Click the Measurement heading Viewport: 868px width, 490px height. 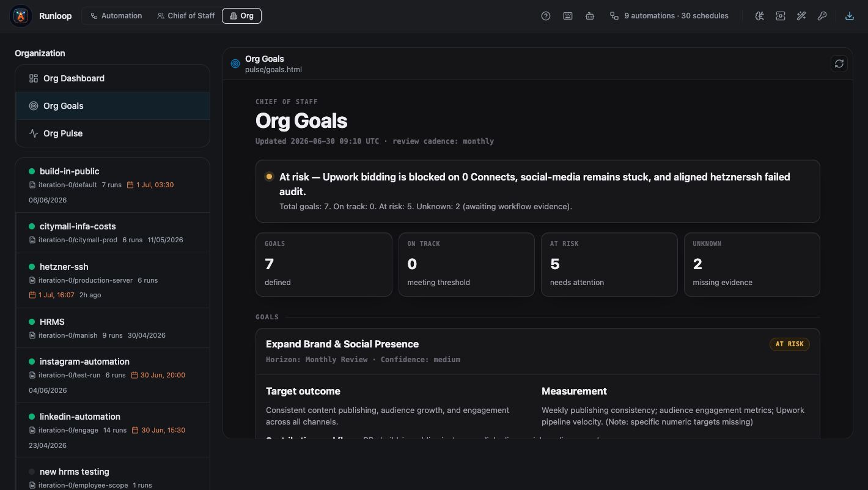[x=574, y=391]
